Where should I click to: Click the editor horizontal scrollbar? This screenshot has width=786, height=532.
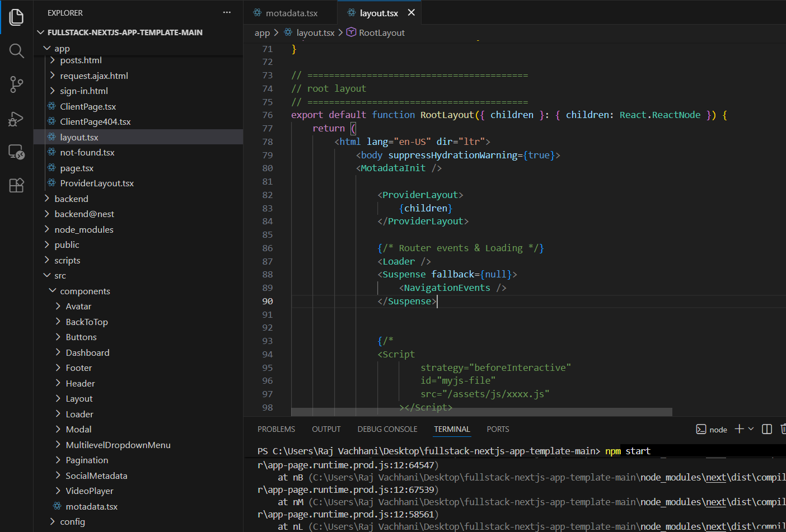click(x=481, y=412)
